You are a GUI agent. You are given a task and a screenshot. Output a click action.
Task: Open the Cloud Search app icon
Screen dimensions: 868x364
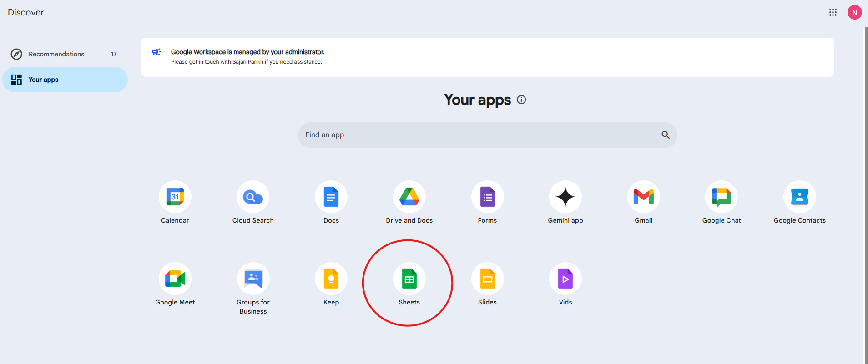point(253,197)
